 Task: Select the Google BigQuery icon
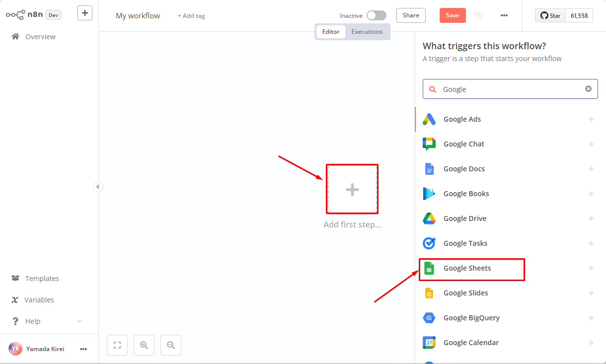pyautogui.click(x=429, y=318)
